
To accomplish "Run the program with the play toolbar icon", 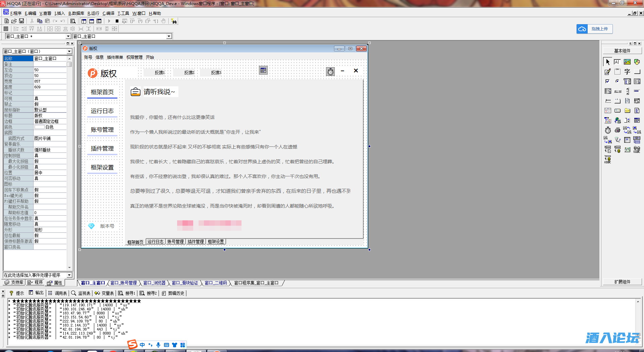I will coord(109,21).
